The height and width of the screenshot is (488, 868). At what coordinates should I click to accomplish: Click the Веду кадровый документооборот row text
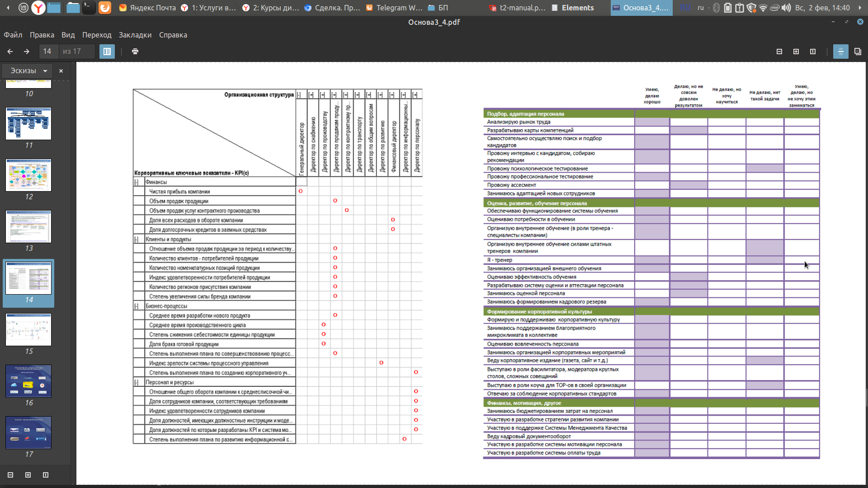coord(529,436)
